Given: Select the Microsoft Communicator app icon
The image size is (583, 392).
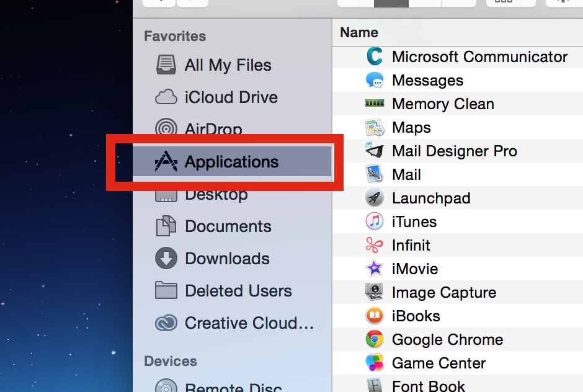Looking at the screenshot, I should 375,56.
